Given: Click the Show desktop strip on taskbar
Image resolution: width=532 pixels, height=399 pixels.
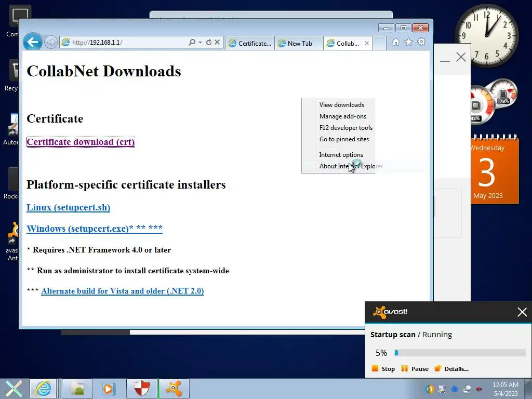Looking at the screenshot, I should 528,389.
